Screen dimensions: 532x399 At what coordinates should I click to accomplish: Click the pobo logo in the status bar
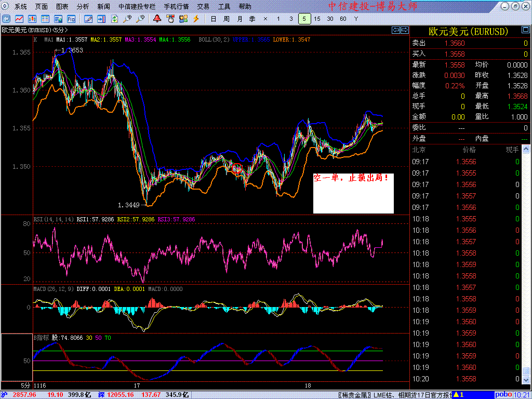503,395
